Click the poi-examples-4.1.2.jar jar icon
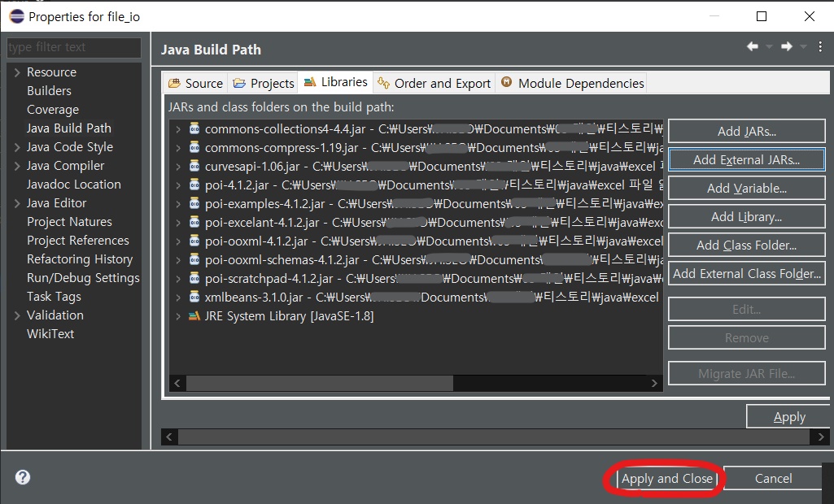The height and width of the screenshot is (504, 834). click(x=194, y=203)
